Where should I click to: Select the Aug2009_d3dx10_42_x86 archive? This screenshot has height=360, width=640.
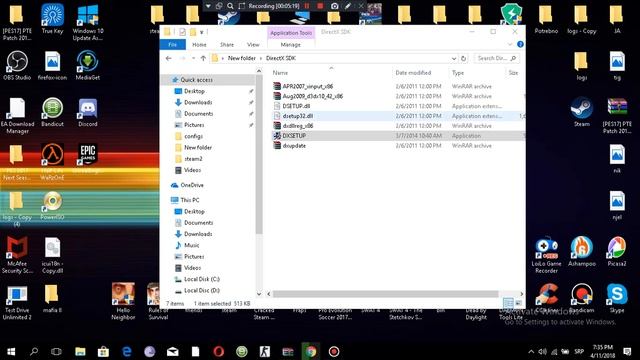(x=313, y=96)
